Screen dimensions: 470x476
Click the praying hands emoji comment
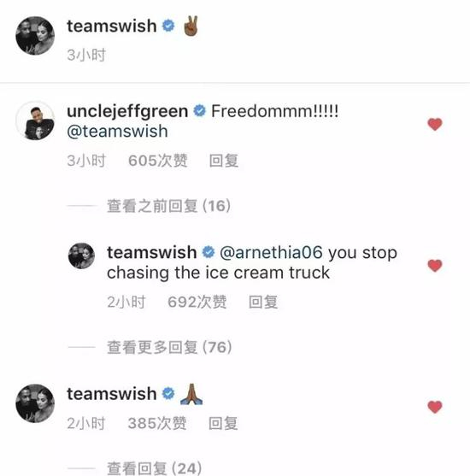tap(191, 394)
